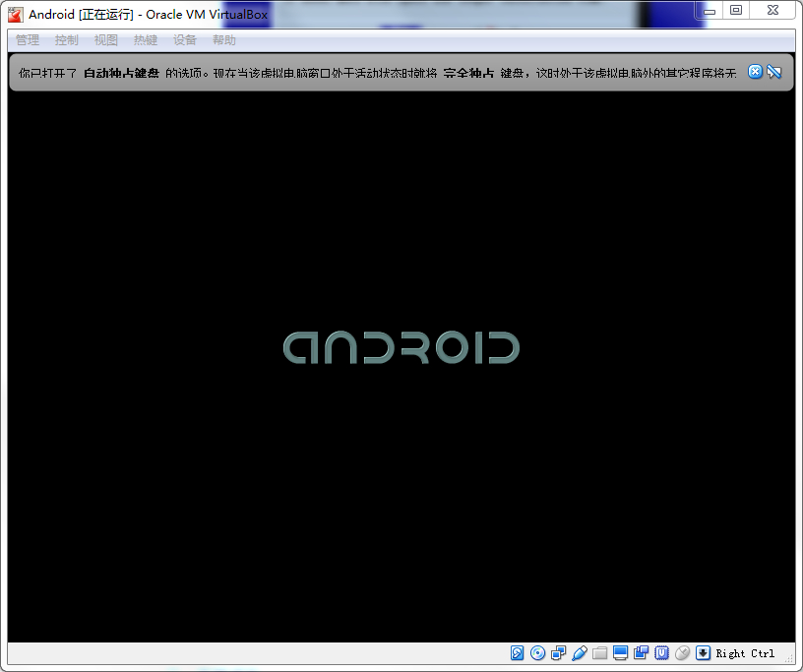Click the video capture status icon
Viewport: 803px width, 672px height.
coord(641,653)
